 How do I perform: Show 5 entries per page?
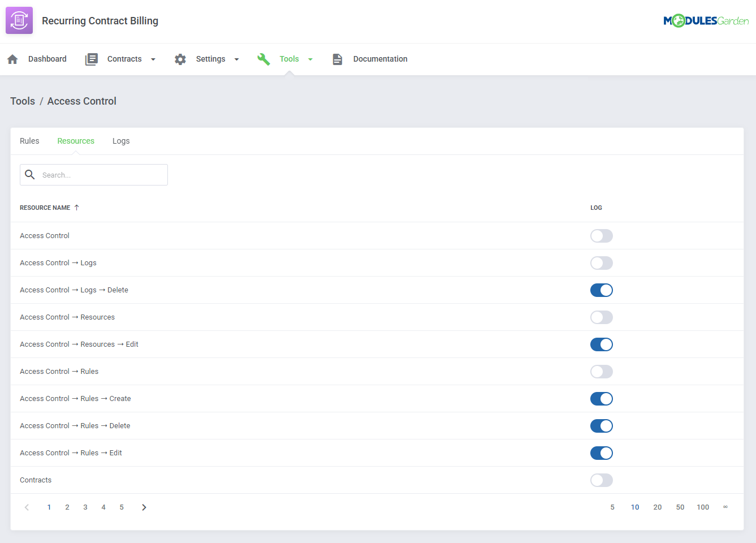(x=612, y=507)
